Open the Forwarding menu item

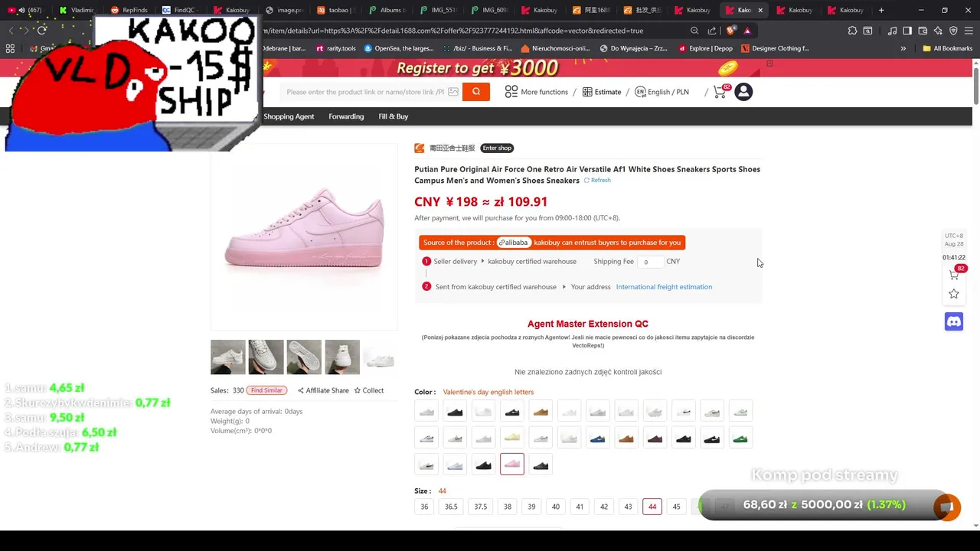click(346, 116)
